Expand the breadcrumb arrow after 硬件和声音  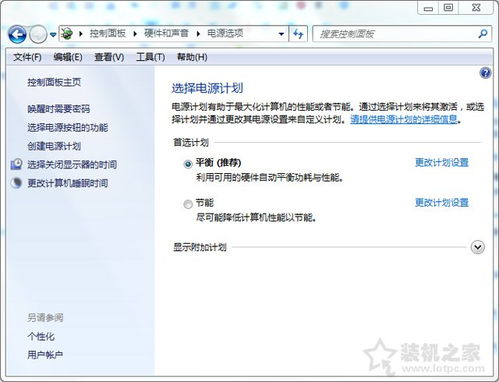point(198,34)
